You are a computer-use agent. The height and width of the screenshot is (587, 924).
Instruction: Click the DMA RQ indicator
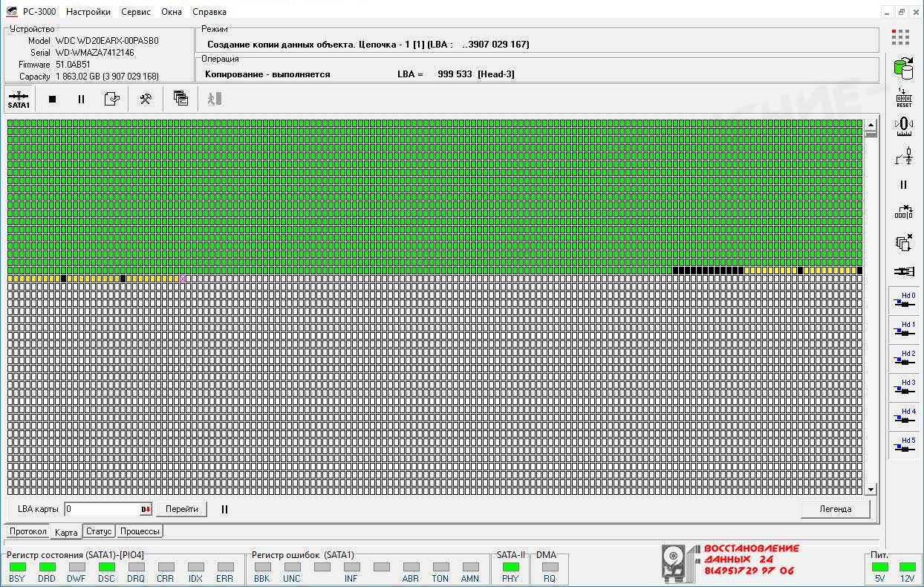coord(550,567)
